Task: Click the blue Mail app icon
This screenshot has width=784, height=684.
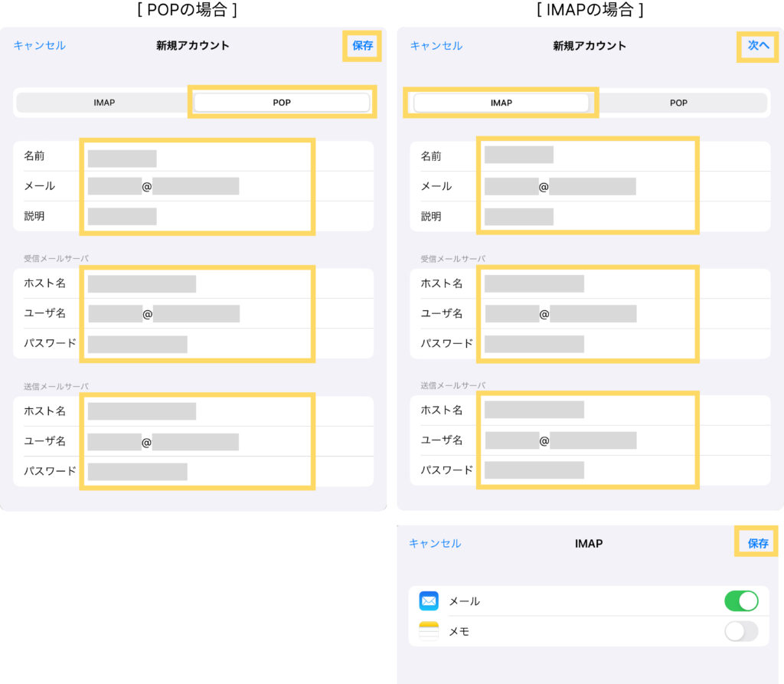Action: point(429,601)
